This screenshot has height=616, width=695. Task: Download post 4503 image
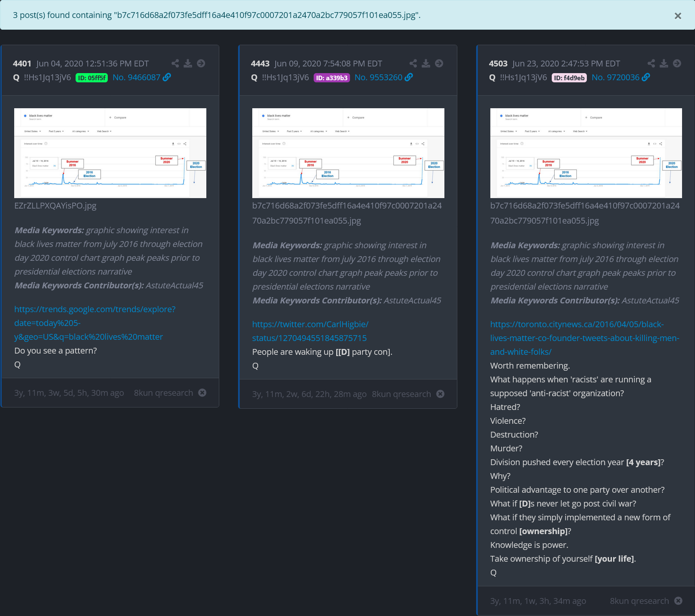664,64
